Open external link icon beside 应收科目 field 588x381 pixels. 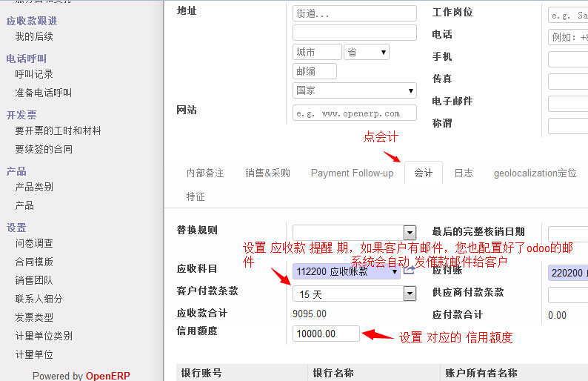[409, 271]
